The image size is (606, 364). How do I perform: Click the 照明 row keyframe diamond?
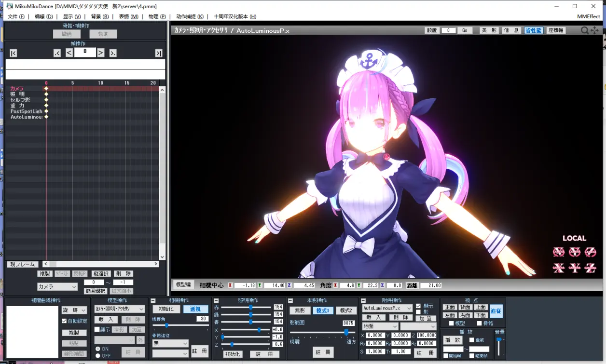pos(46,94)
